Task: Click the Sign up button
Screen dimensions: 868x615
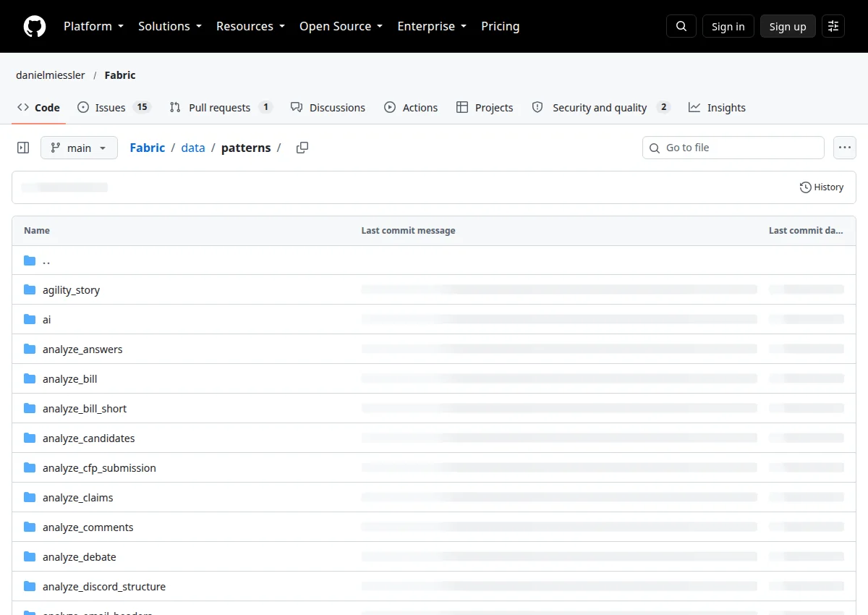Action: (x=788, y=26)
